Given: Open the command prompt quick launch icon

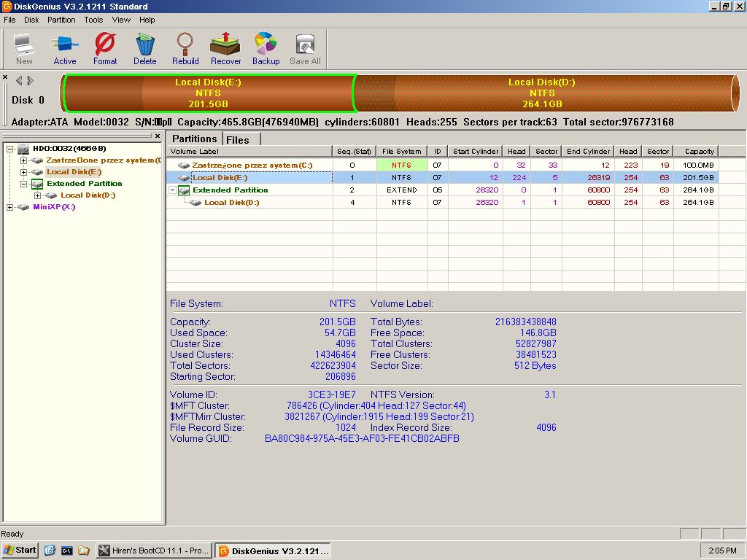Looking at the screenshot, I should (x=66, y=551).
